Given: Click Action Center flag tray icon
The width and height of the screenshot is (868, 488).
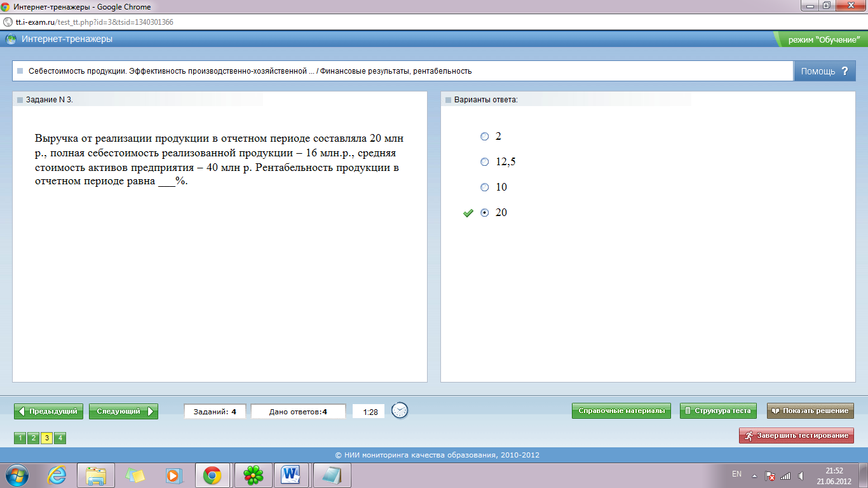Looking at the screenshot, I should click(x=770, y=475).
